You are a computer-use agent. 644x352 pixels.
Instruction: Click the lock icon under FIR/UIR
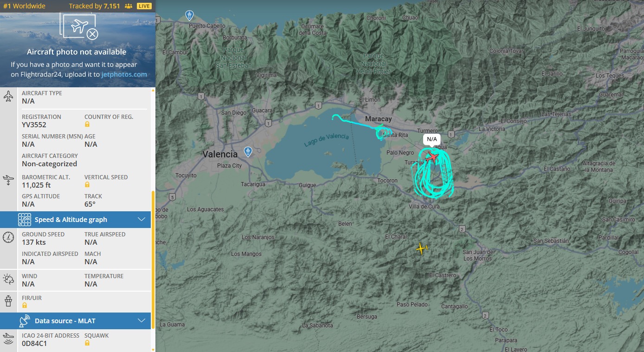point(25,306)
